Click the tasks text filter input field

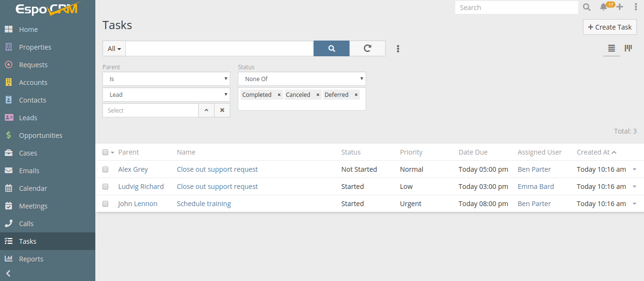point(219,49)
